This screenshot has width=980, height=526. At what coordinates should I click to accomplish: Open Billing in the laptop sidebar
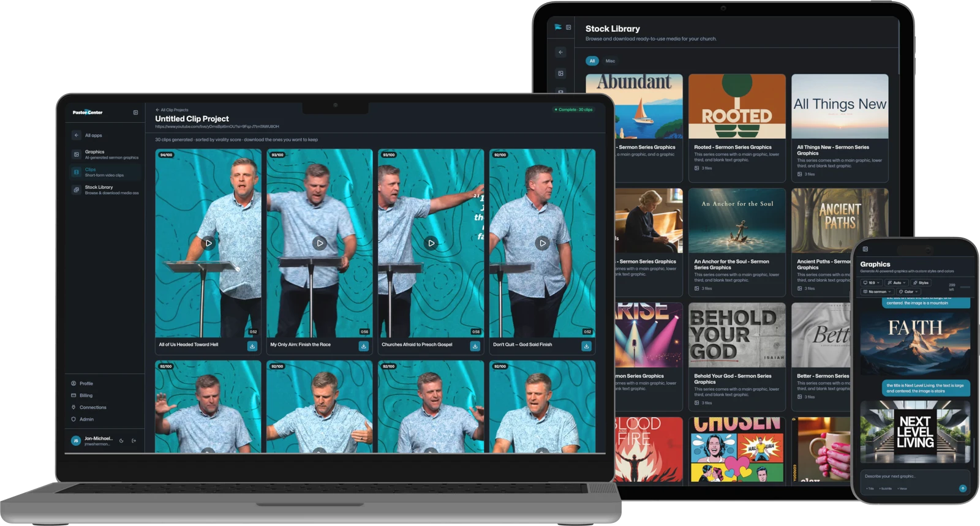tap(82, 396)
